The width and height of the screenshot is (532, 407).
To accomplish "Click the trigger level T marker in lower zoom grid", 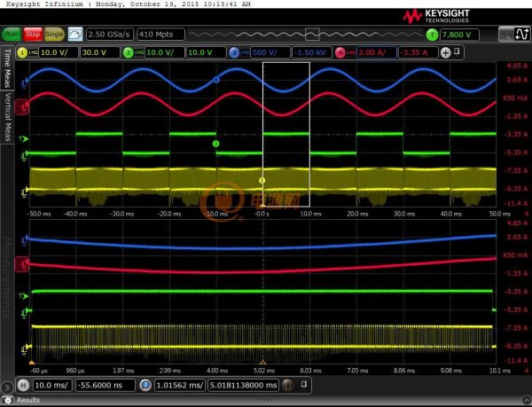I will point(24,296).
